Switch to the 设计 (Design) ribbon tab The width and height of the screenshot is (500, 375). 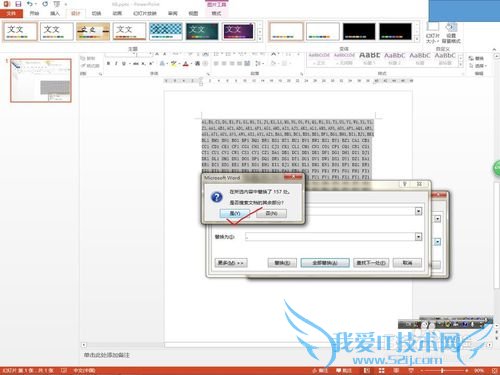[x=76, y=13]
